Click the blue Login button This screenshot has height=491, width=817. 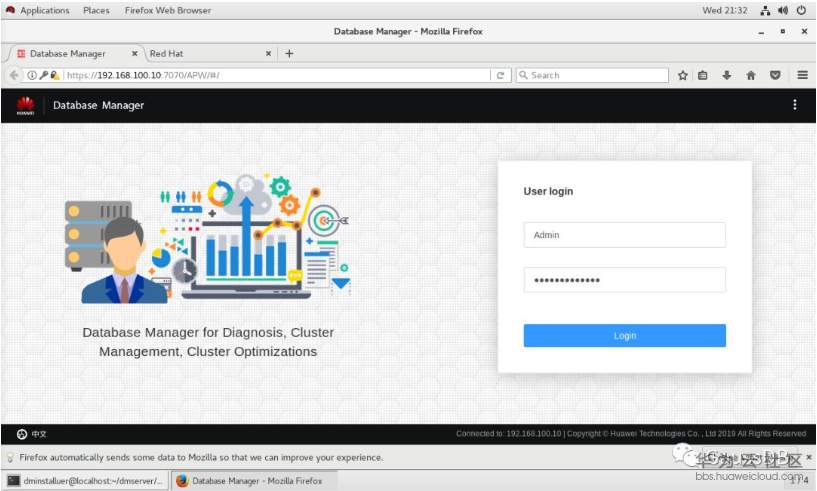(x=624, y=336)
